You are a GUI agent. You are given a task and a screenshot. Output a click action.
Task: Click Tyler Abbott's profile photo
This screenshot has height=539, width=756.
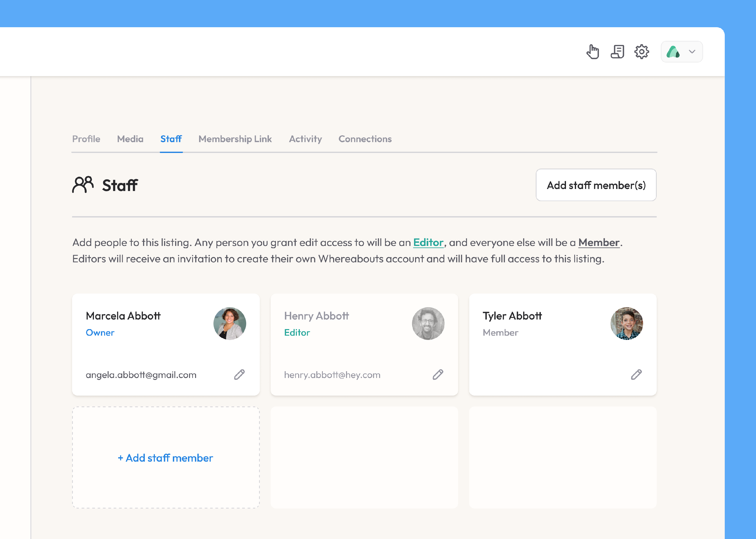point(626,323)
